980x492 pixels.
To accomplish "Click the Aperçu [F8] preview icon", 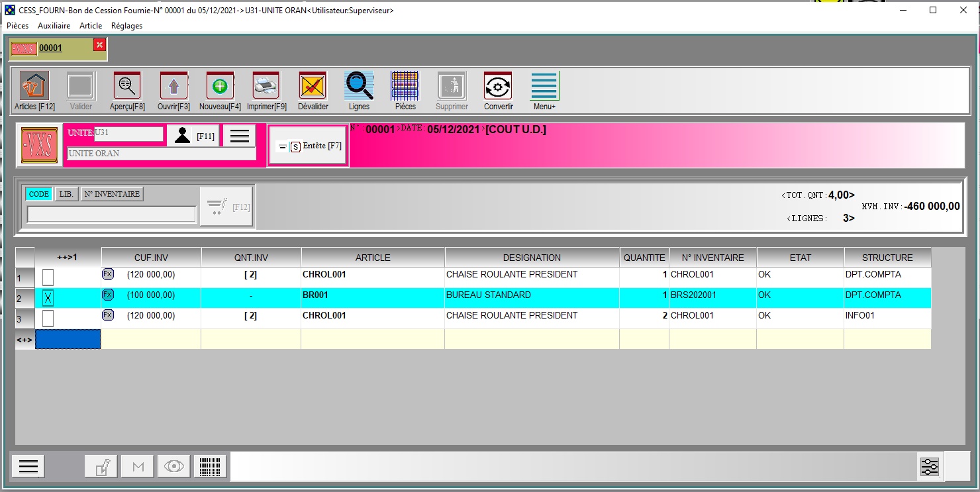I will 127,86.
